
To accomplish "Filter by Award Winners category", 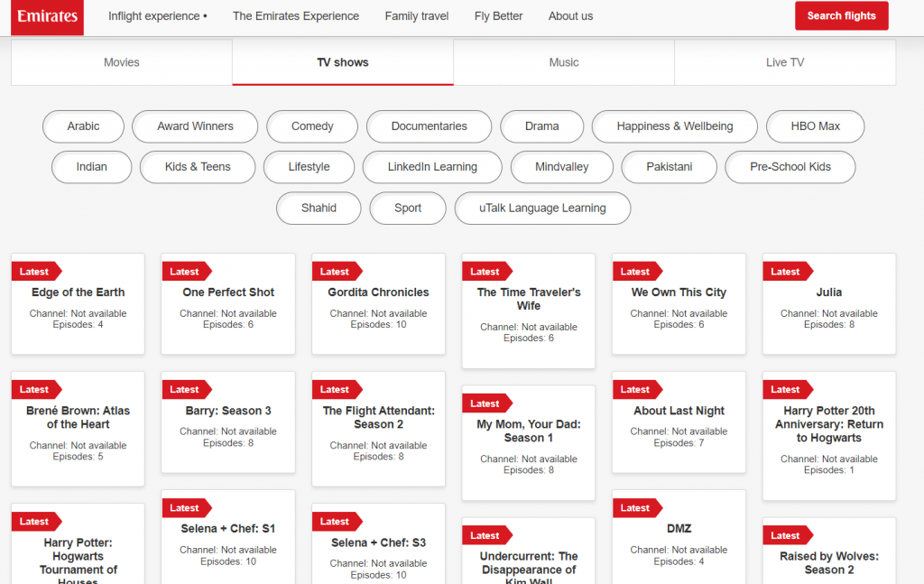I will 195,126.
